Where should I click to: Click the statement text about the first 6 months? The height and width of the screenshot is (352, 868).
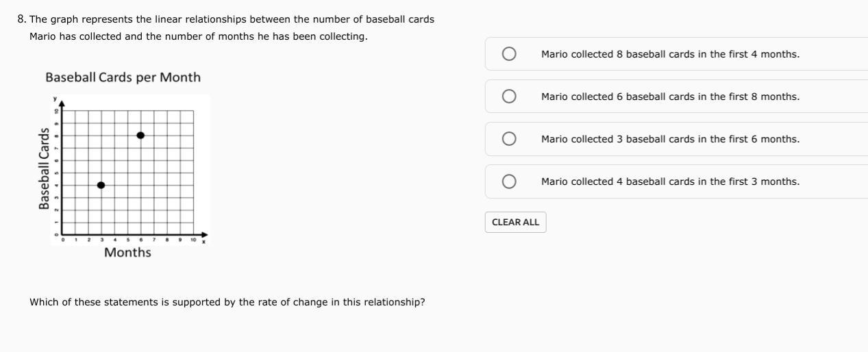(669, 139)
